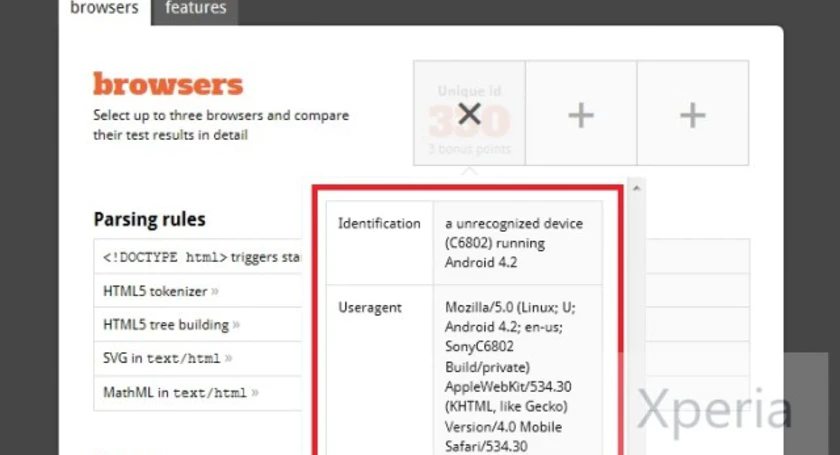Expand the HTML5 tokenizer row
The image size is (840, 455).
198,291
